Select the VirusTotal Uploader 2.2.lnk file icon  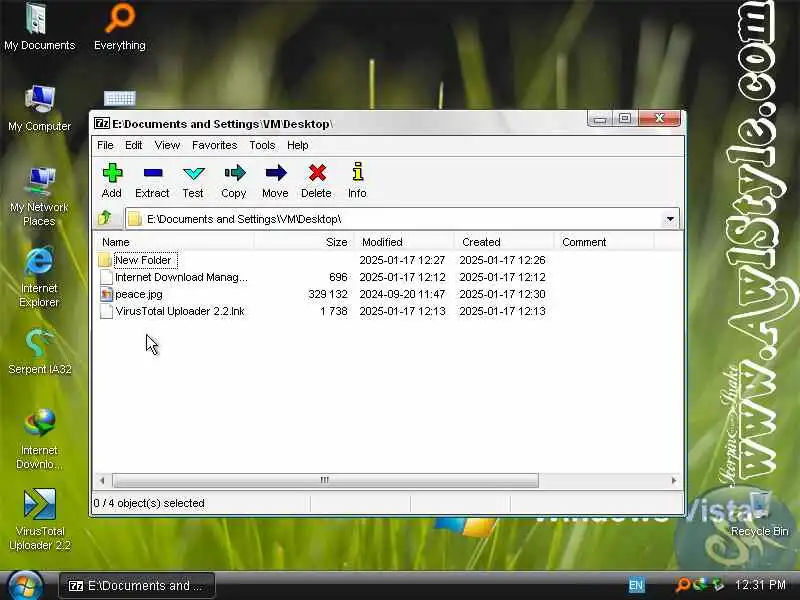[x=106, y=311]
